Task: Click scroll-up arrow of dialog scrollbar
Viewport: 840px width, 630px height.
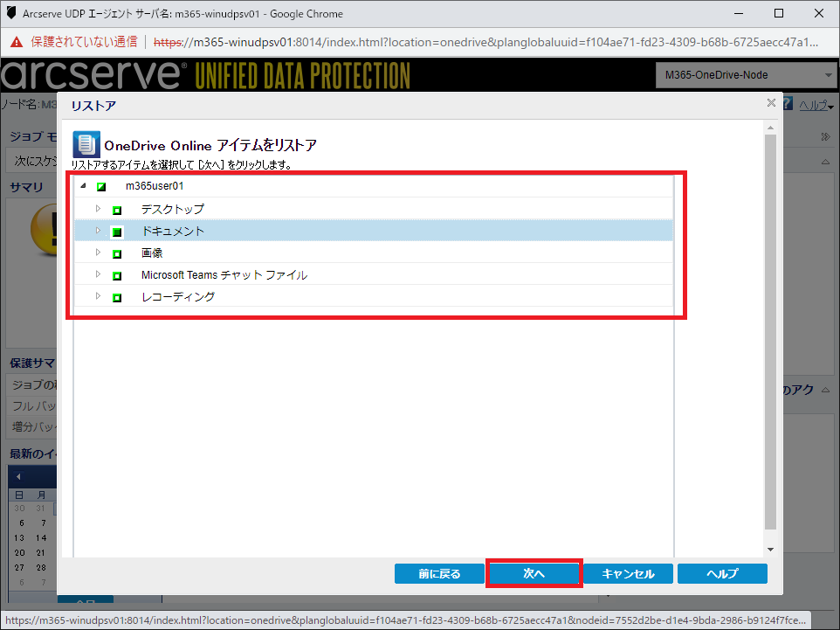Action: click(770, 128)
